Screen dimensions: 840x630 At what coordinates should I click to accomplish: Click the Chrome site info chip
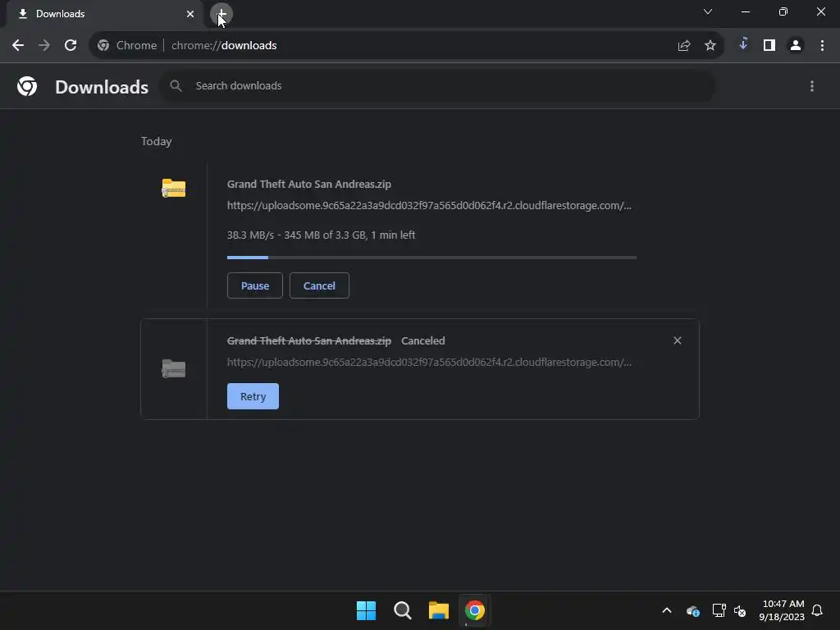click(127, 46)
